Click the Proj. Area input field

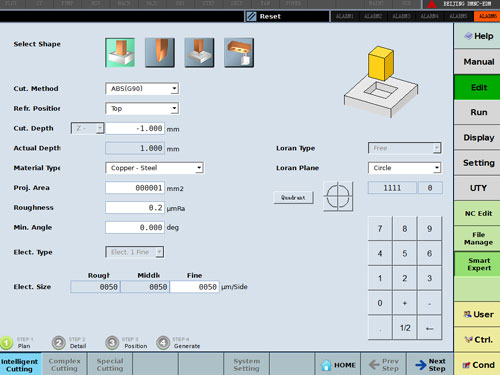pyautogui.click(x=135, y=188)
